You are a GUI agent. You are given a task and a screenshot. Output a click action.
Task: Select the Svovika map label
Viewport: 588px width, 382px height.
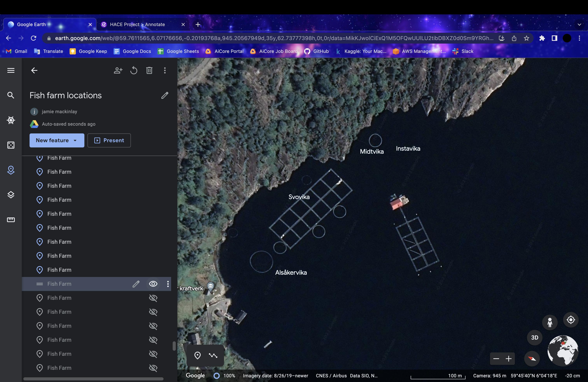pos(299,197)
